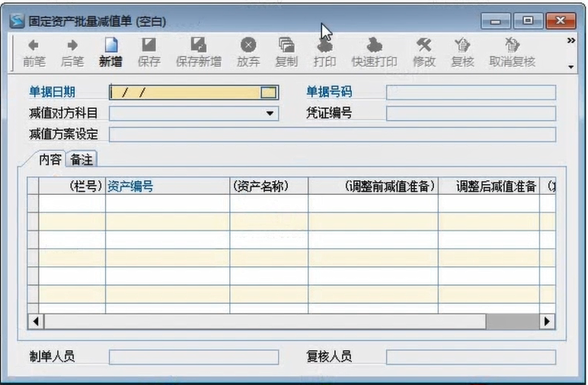
Task: Show more toolbar items via double chevron
Action: [x=571, y=40]
